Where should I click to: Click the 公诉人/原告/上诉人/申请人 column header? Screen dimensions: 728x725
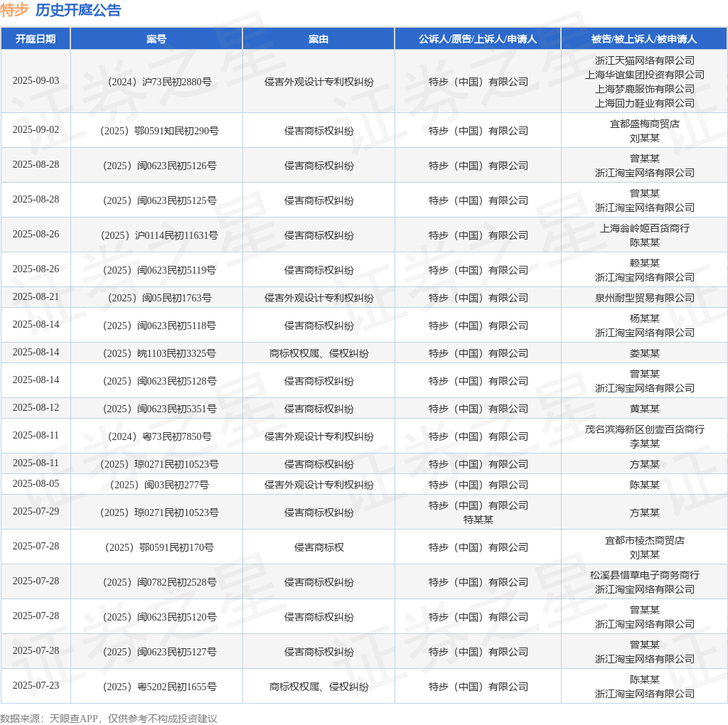pyautogui.click(x=478, y=39)
